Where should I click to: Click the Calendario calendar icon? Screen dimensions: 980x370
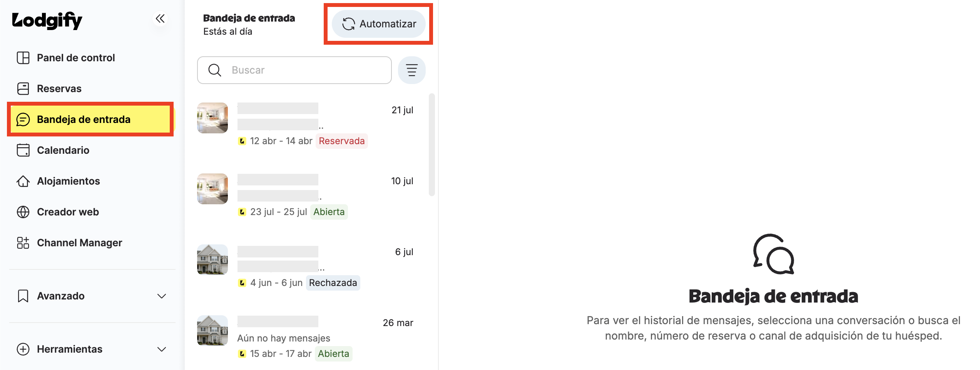click(x=23, y=150)
